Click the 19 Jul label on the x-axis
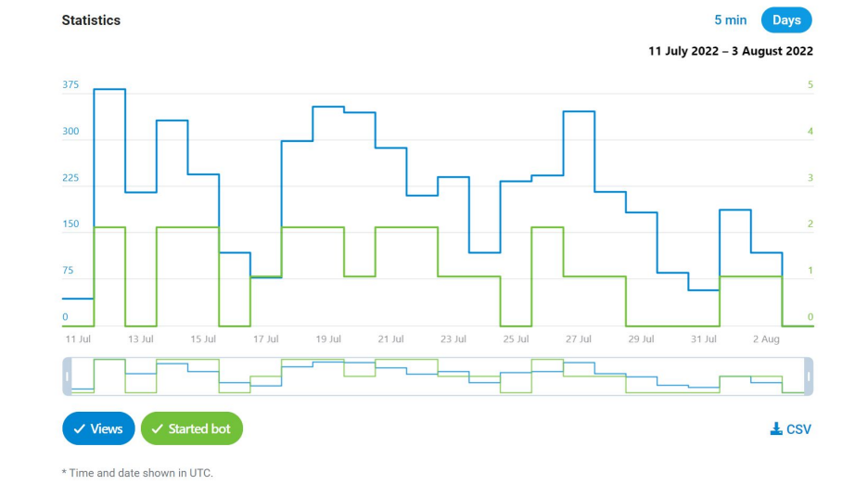Image resolution: width=868 pixels, height=485 pixels. click(328, 339)
